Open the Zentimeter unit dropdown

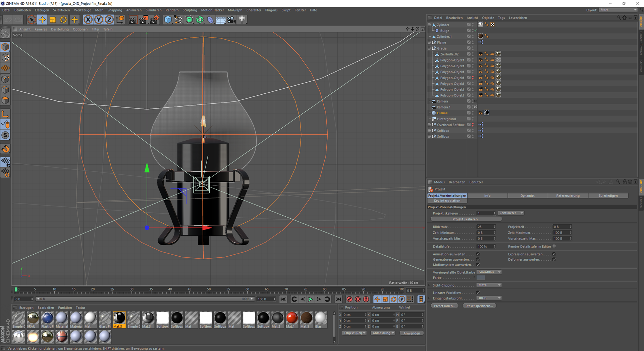(511, 213)
